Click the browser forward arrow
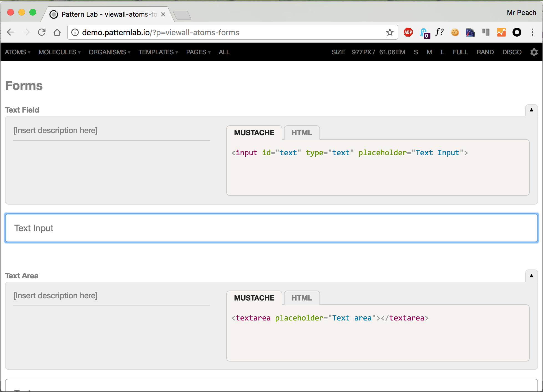 point(26,32)
